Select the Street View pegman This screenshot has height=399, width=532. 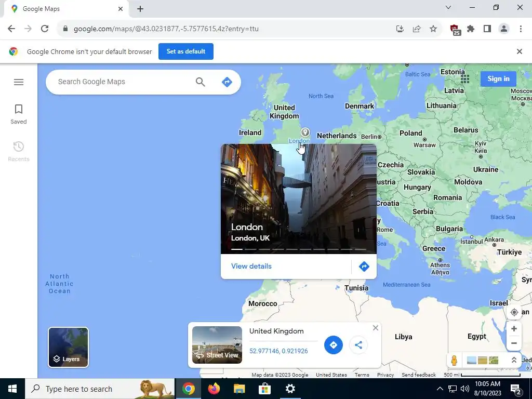tap(454, 360)
